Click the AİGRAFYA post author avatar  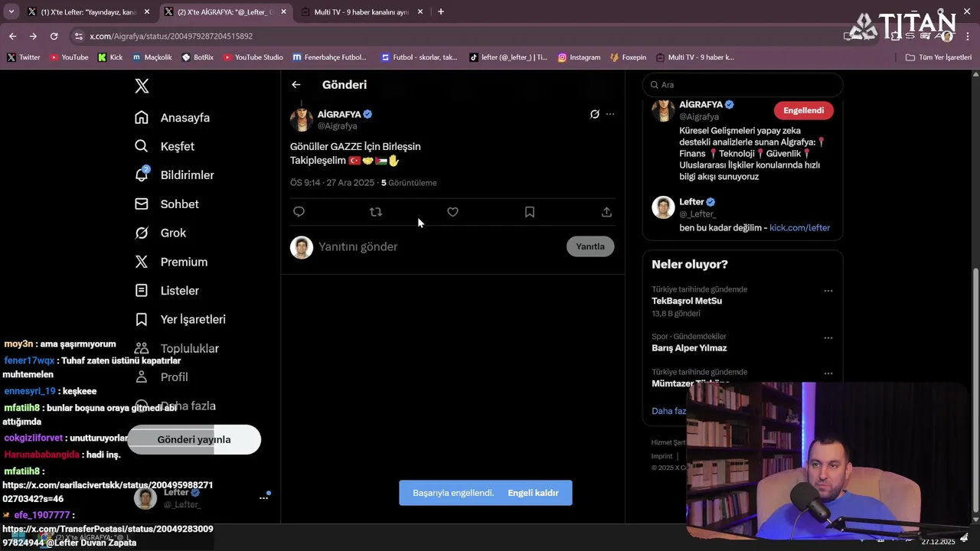[x=302, y=119]
